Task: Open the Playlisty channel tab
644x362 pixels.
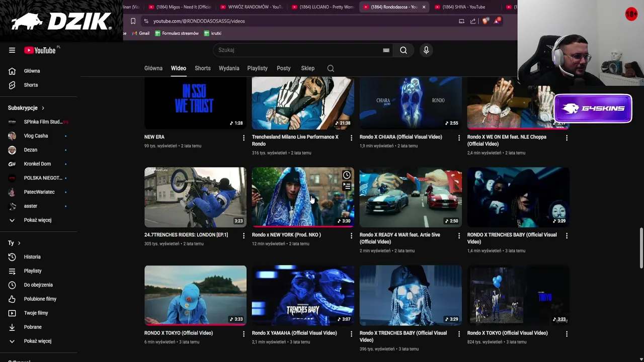Action: [258, 68]
